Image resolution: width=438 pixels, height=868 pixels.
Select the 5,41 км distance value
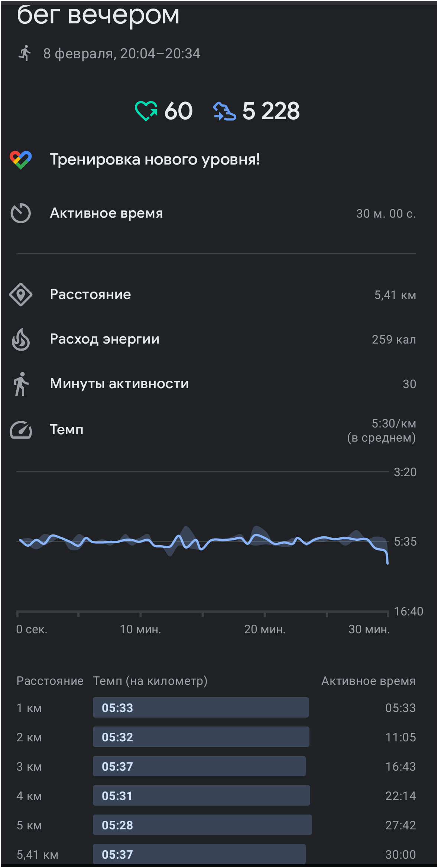395,295
